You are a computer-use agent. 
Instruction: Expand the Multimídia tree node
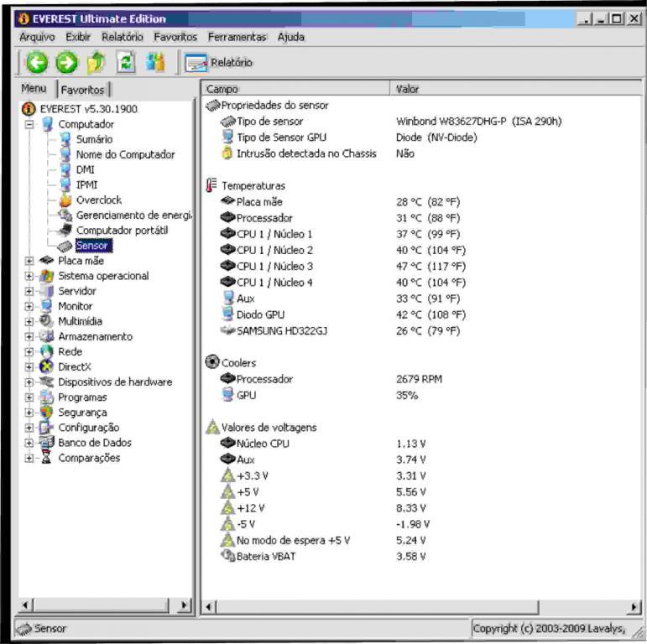click(29, 321)
